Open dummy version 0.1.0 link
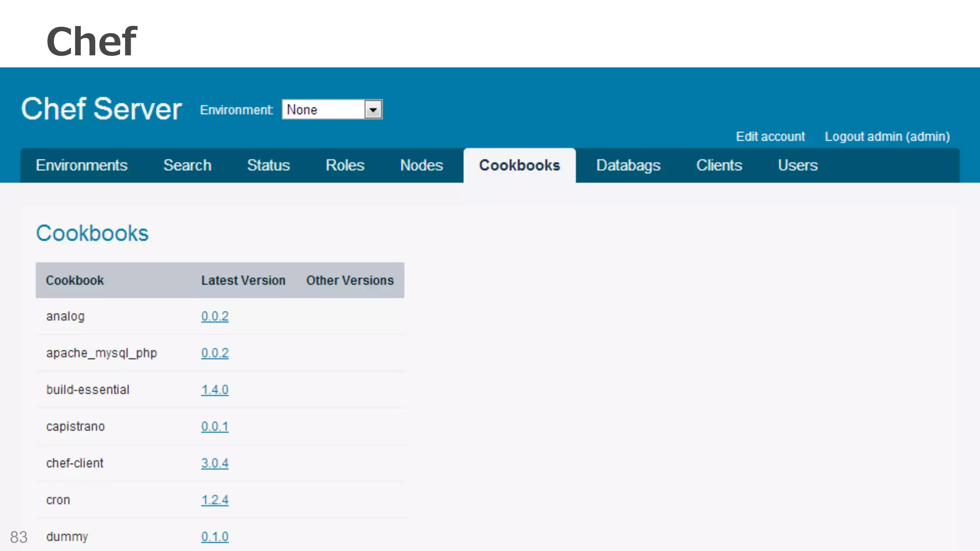Screen dimensions: 980x551 coord(215,537)
